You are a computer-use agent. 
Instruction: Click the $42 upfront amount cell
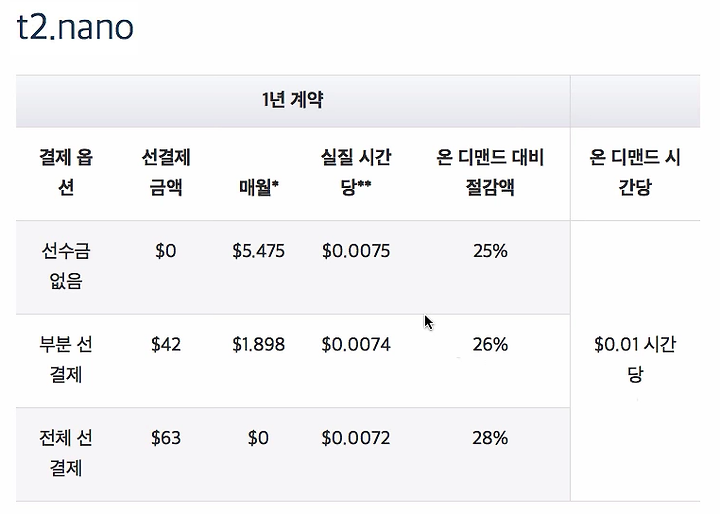tap(166, 345)
